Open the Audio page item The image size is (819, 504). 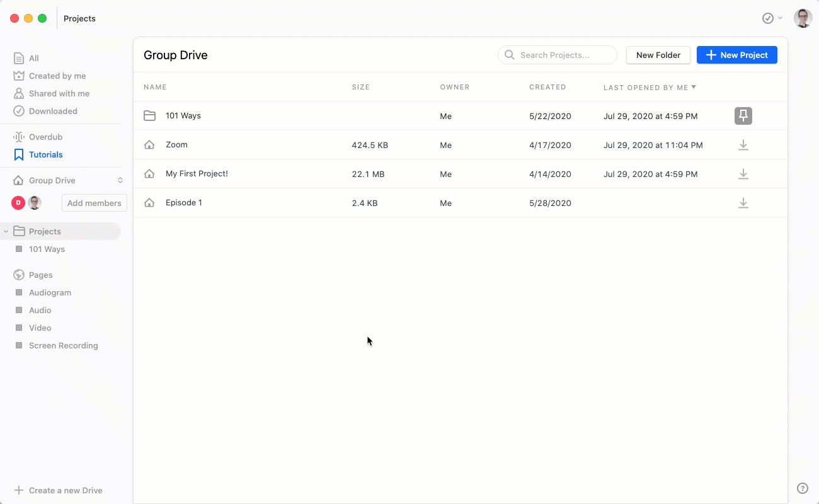[x=40, y=310]
